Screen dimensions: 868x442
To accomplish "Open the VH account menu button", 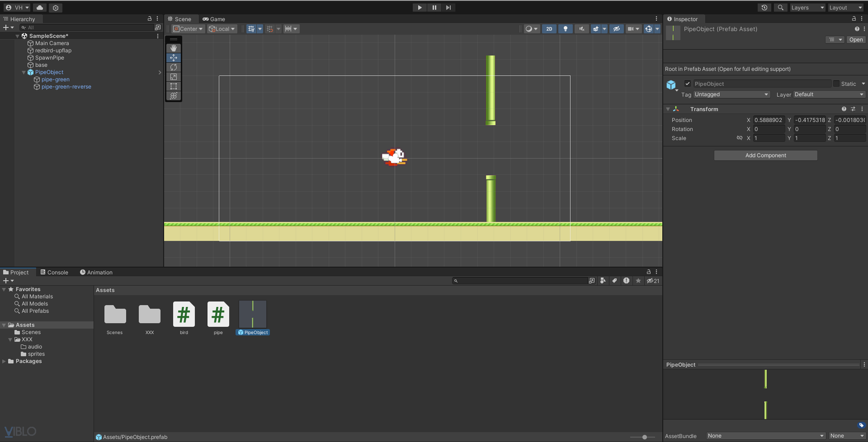I will pos(17,8).
